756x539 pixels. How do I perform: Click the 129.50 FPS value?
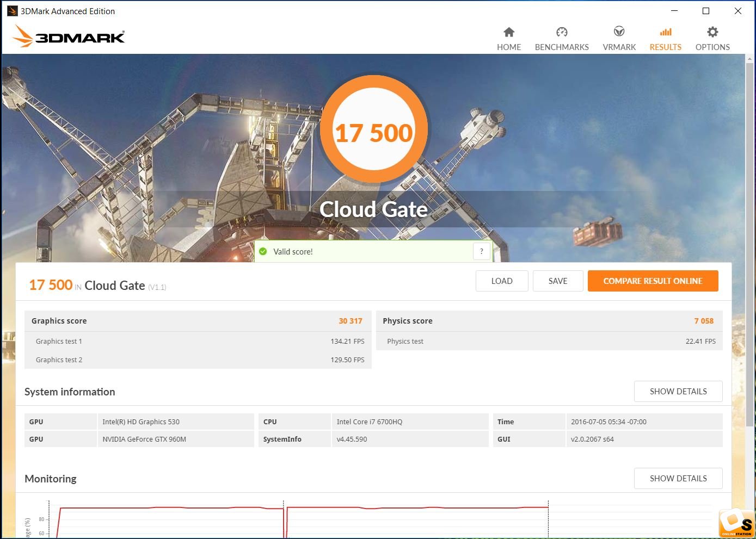pos(348,360)
